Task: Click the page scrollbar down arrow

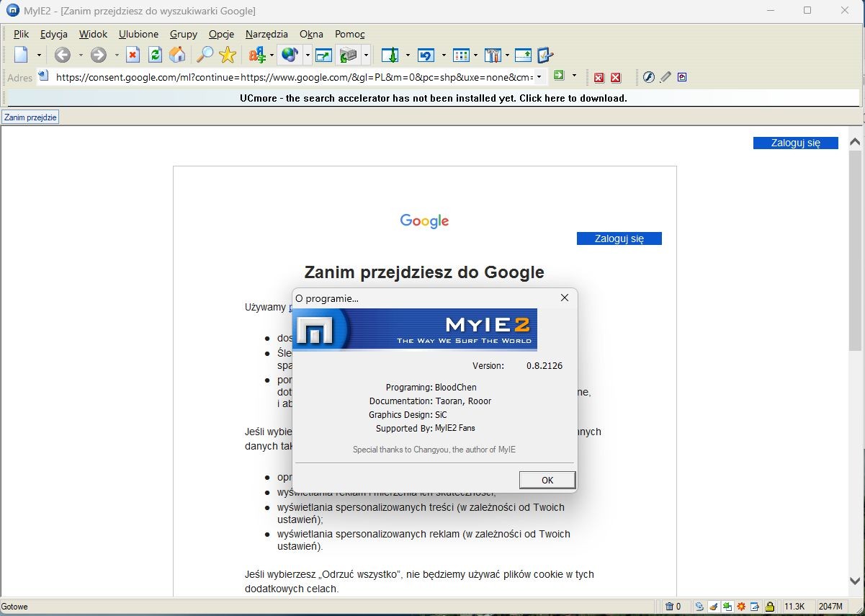Action: pos(855,581)
